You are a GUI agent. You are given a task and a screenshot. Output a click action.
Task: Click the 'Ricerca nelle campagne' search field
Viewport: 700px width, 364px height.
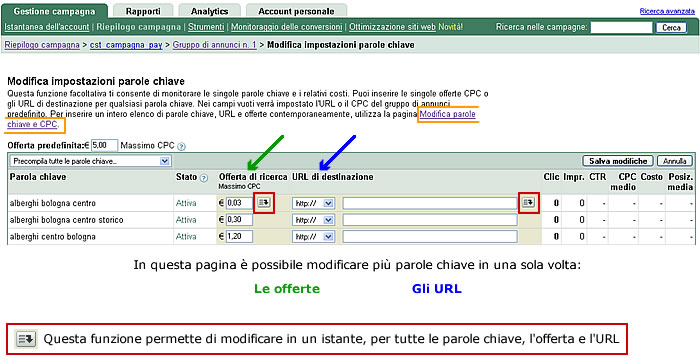pos(621,28)
